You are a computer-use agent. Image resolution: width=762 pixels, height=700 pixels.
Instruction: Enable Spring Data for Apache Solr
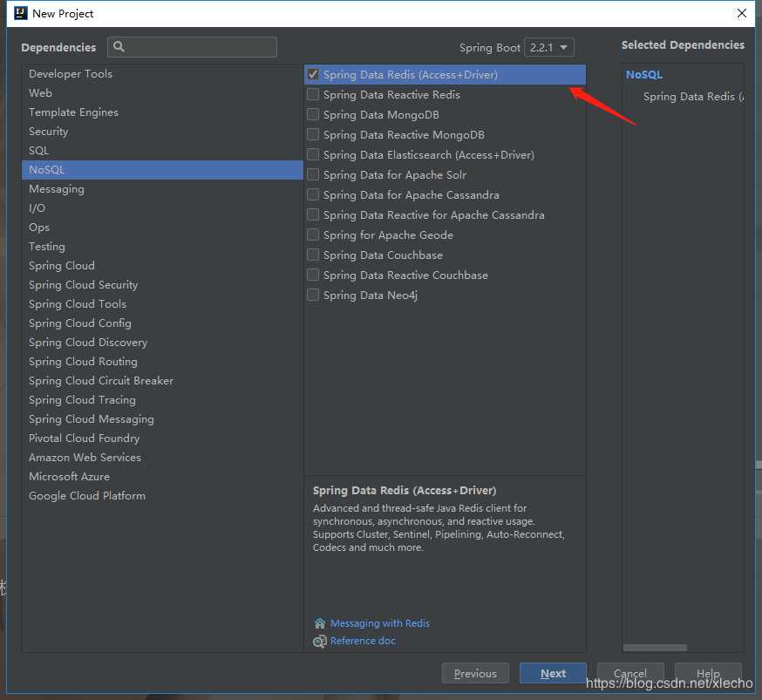[313, 174]
